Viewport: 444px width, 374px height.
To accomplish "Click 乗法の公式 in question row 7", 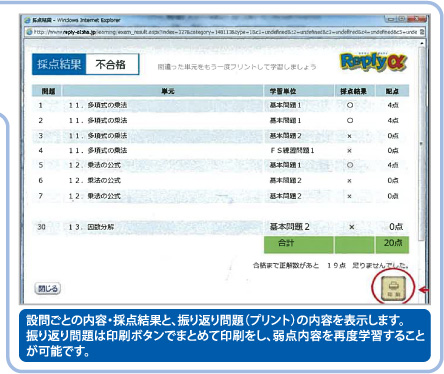I will pyautogui.click(x=104, y=196).
